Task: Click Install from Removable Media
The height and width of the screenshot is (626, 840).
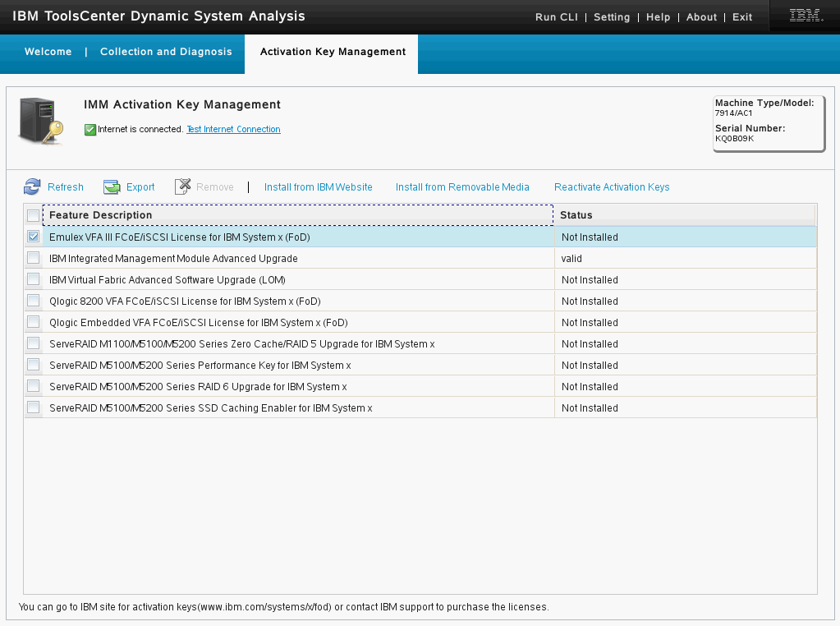Action: (x=462, y=187)
